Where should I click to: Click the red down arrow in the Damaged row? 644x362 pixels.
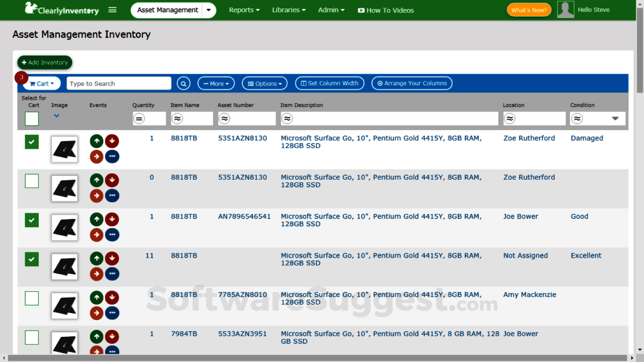(x=111, y=141)
